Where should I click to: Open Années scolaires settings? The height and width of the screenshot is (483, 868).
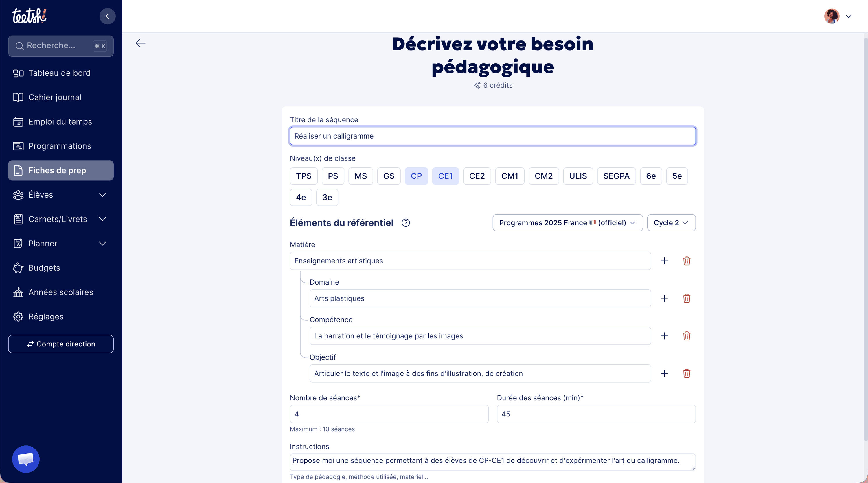click(x=61, y=292)
